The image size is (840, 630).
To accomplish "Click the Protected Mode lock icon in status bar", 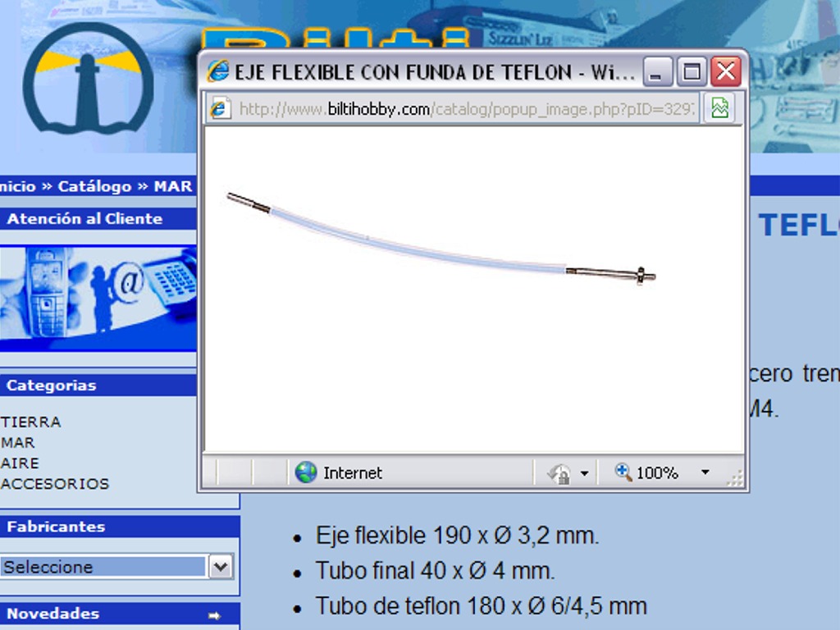I will [559, 473].
